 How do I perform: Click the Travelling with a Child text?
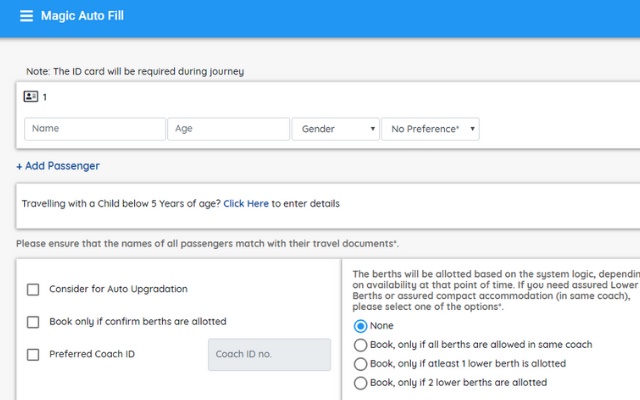(120, 204)
